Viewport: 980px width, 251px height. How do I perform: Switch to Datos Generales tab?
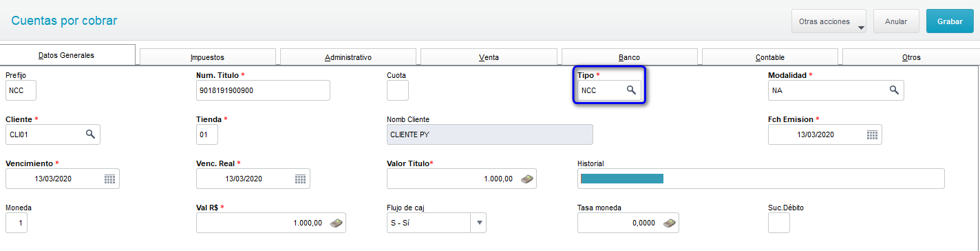67,55
